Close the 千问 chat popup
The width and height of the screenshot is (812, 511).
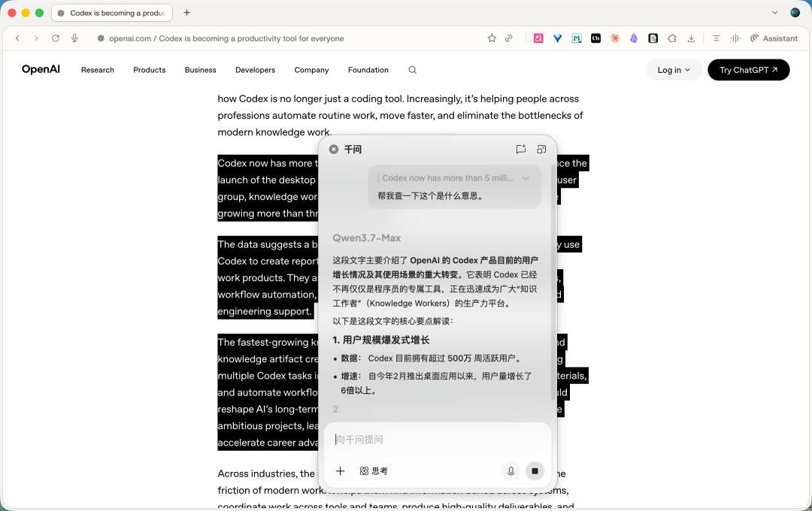334,149
